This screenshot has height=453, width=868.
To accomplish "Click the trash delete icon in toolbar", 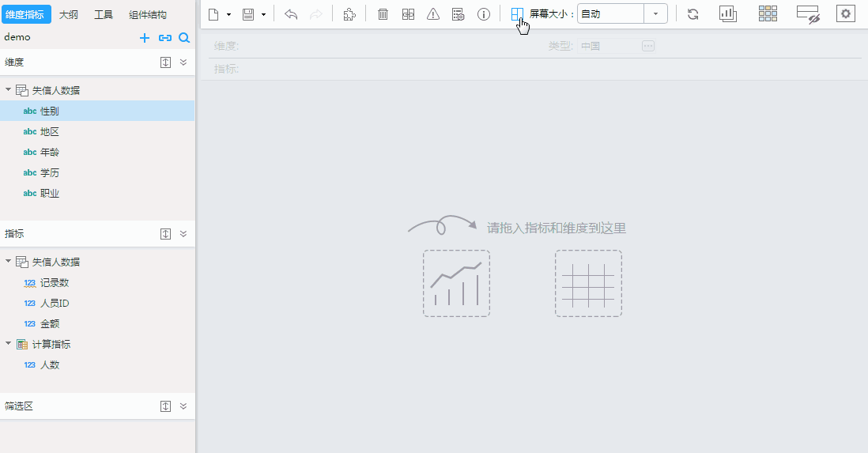I will 383,14.
